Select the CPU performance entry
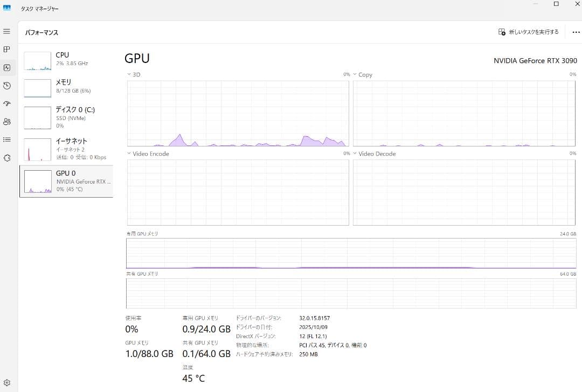Image resolution: width=582 pixels, height=392 pixels. coord(67,60)
